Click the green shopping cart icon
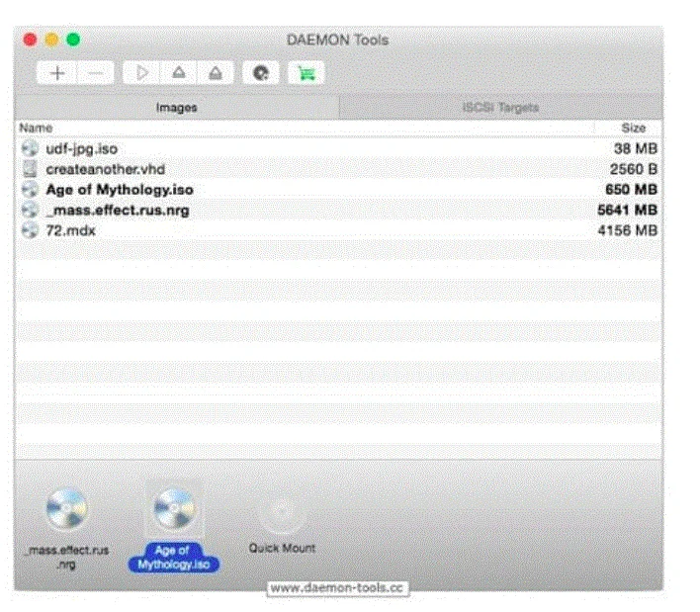The height and width of the screenshot is (612, 700). 306,73
